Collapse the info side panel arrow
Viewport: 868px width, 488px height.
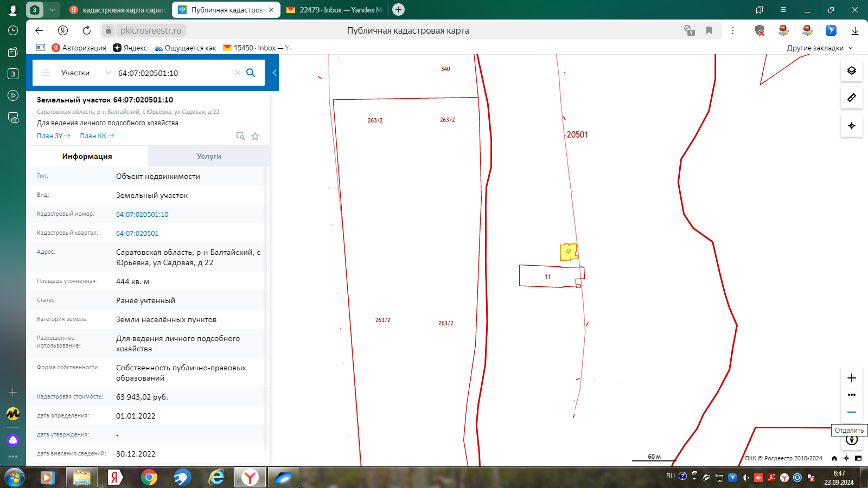275,73
